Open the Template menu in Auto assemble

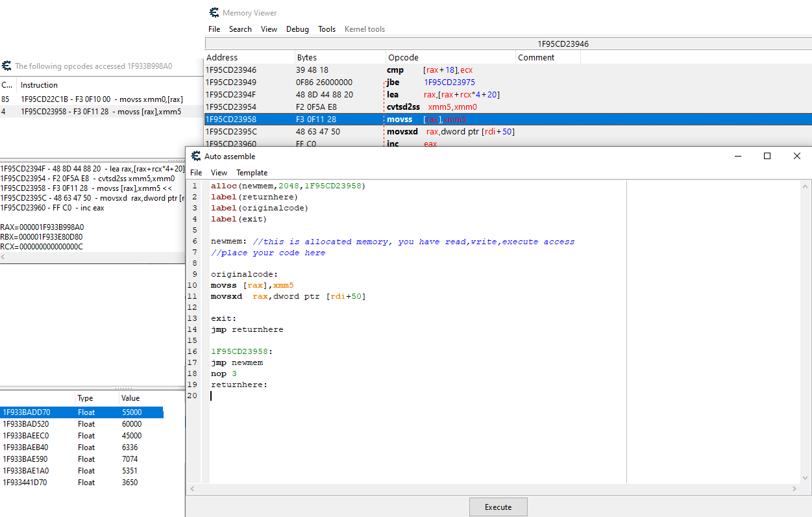tap(252, 173)
